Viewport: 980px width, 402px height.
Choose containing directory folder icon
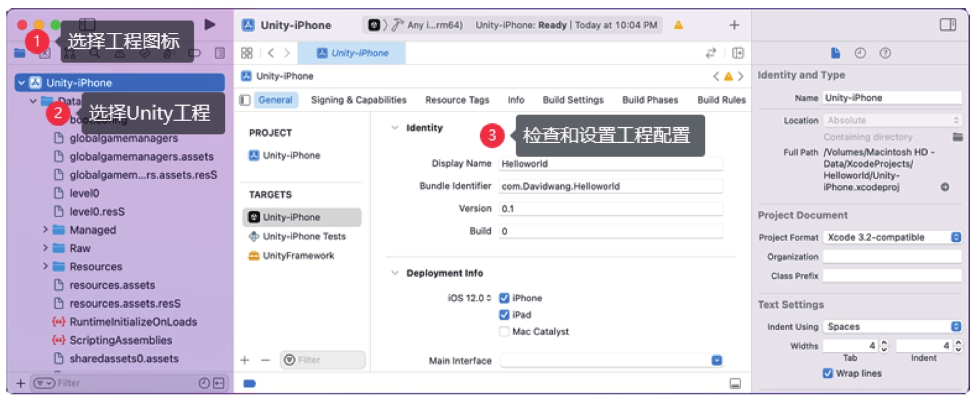click(x=958, y=137)
